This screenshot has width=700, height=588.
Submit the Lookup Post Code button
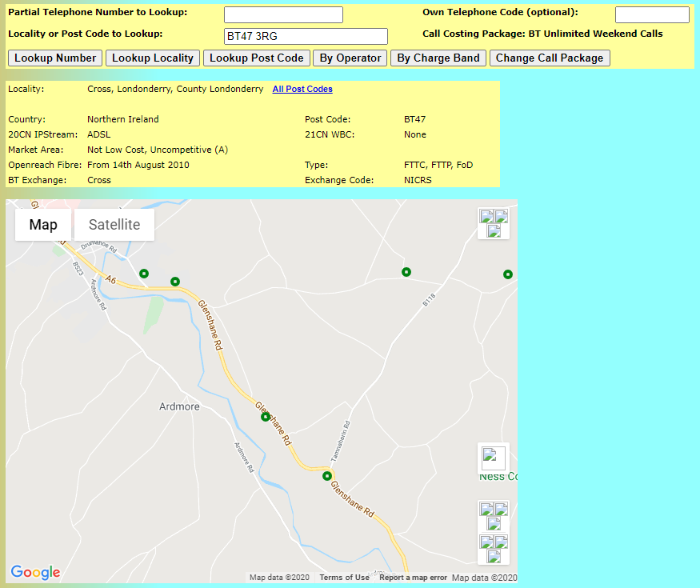(257, 58)
